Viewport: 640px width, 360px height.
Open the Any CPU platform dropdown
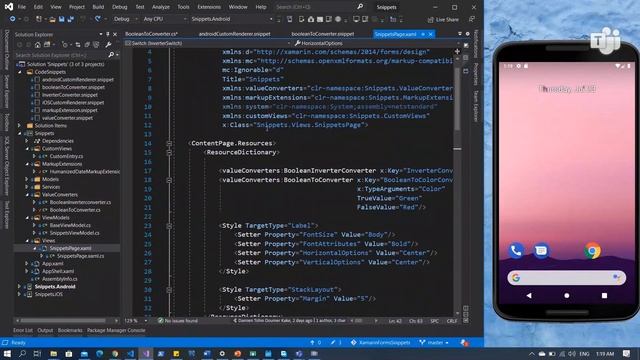click(165, 19)
